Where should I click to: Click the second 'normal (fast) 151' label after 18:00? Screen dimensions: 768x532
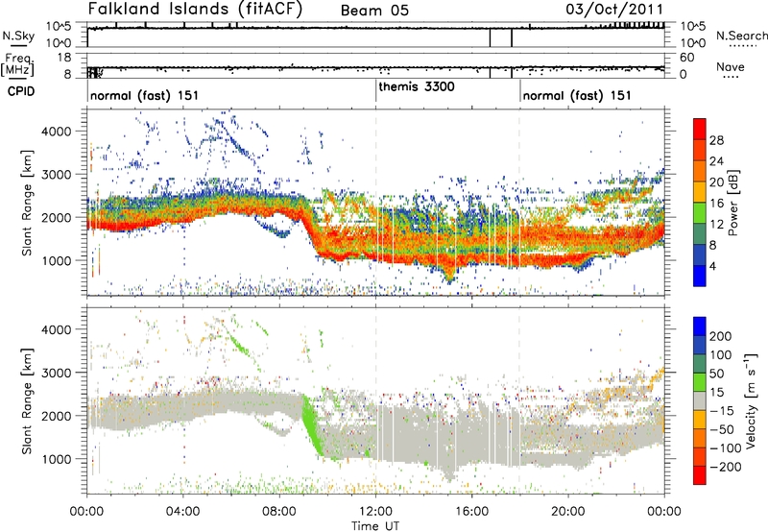point(577,95)
